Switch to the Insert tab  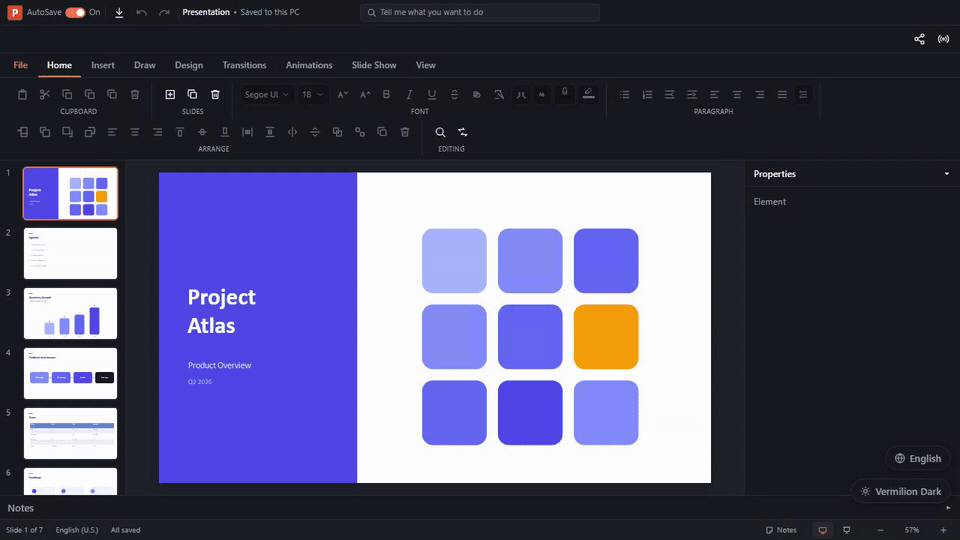pos(103,65)
